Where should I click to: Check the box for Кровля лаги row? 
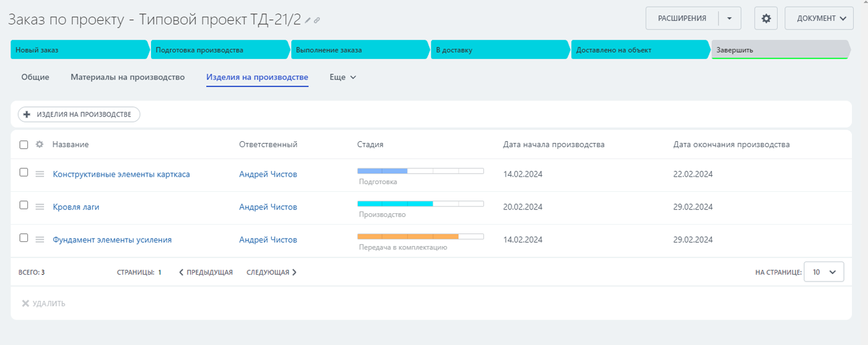(x=24, y=205)
